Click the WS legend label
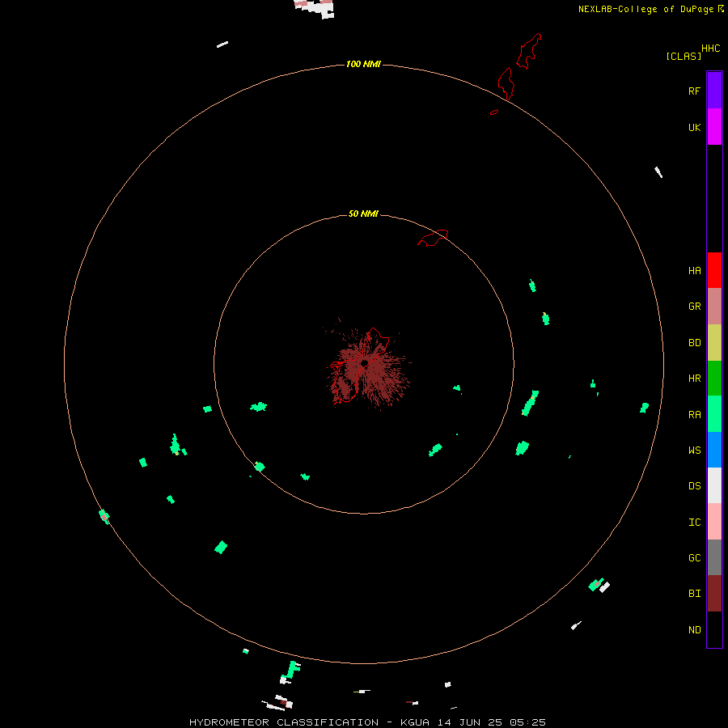Viewport: 728px width, 728px height. pyautogui.click(x=695, y=450)
